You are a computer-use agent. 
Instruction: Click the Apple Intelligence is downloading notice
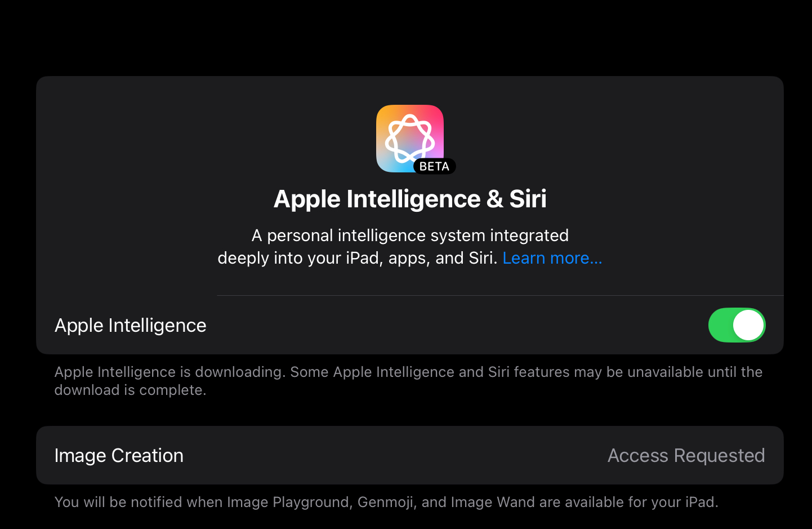tap(408, 381)
